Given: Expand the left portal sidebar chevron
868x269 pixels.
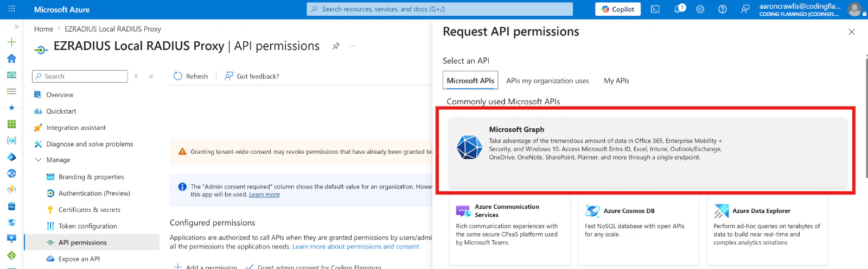Looking at the screenshot, I should 17,26.
